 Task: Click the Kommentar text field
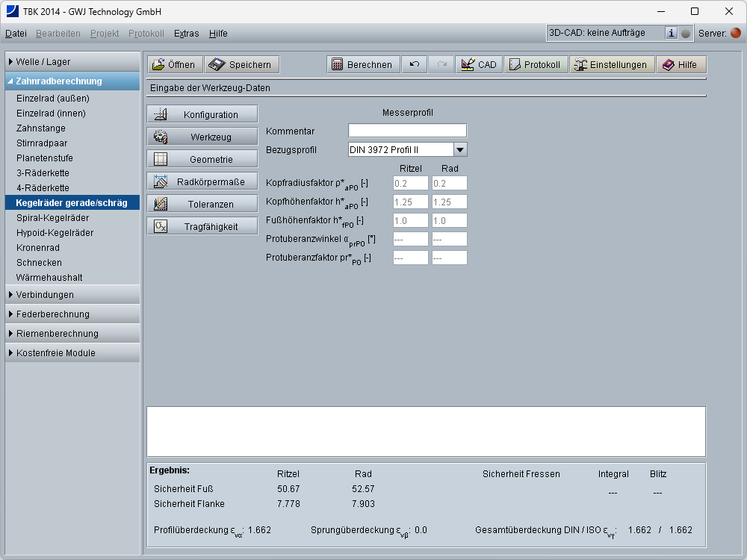tap(407, 131)
